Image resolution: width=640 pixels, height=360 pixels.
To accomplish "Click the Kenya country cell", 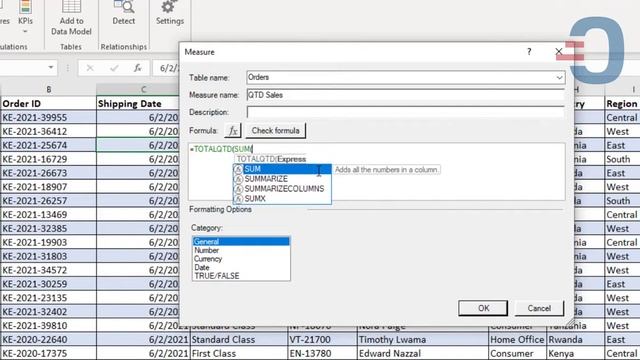I will pyautogui.click(x=576, y=353).
